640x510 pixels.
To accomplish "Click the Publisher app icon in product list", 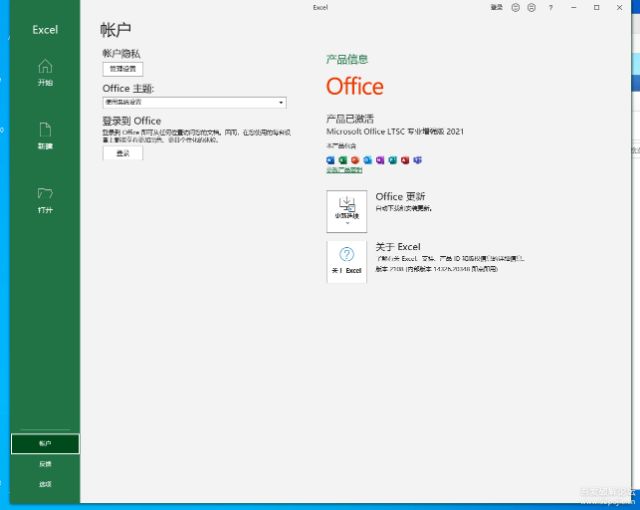I will click(x=393, y=160).
